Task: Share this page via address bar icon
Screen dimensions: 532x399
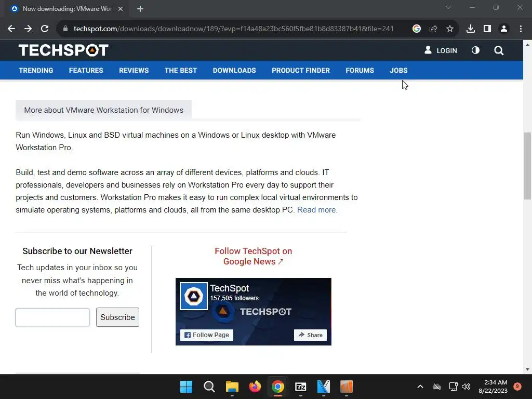Action: 433,29
